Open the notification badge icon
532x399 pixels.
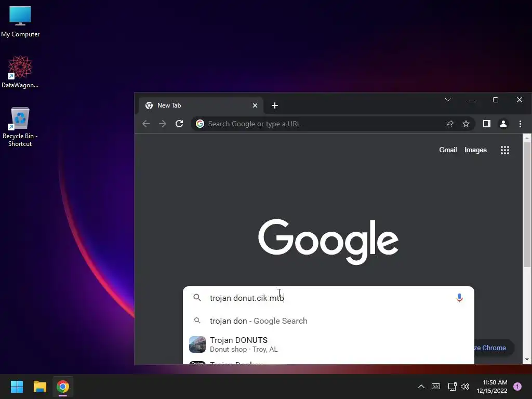517,387
